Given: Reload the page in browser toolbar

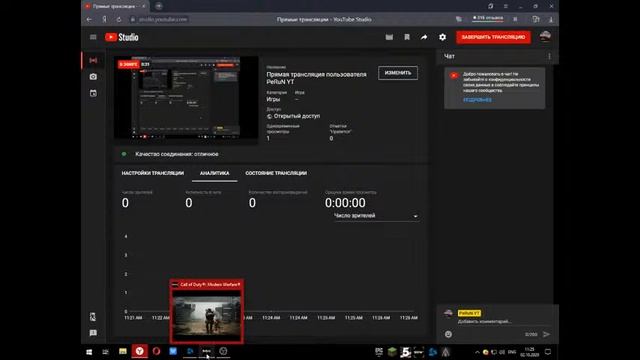Looking at the screenshot, I should pos(118,19).
